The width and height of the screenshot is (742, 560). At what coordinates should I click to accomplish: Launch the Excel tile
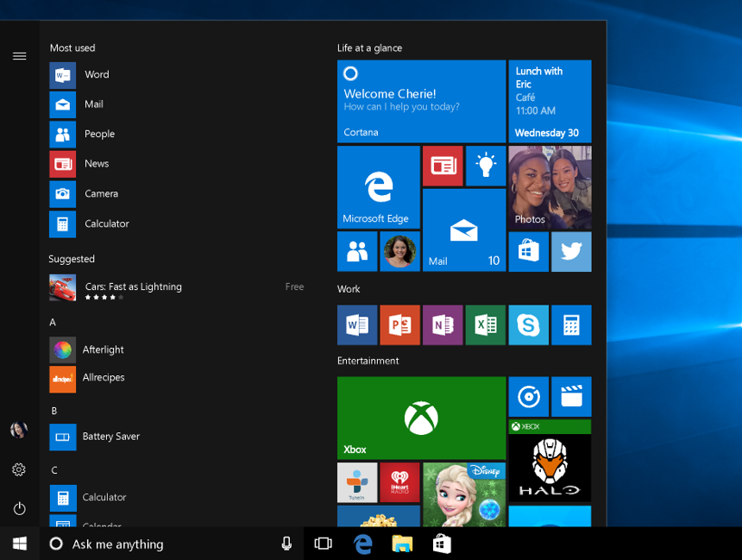tap(486, 325)
